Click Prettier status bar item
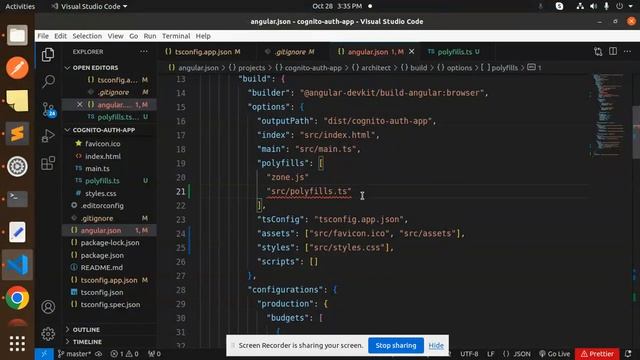The height and width of the screenshot is (360, 640). point(597,354)
